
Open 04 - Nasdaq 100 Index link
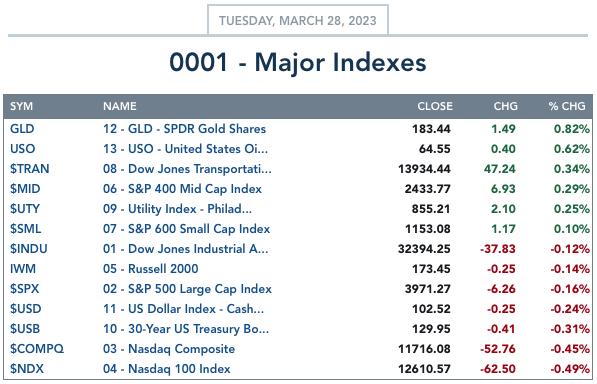pos(166,369)
